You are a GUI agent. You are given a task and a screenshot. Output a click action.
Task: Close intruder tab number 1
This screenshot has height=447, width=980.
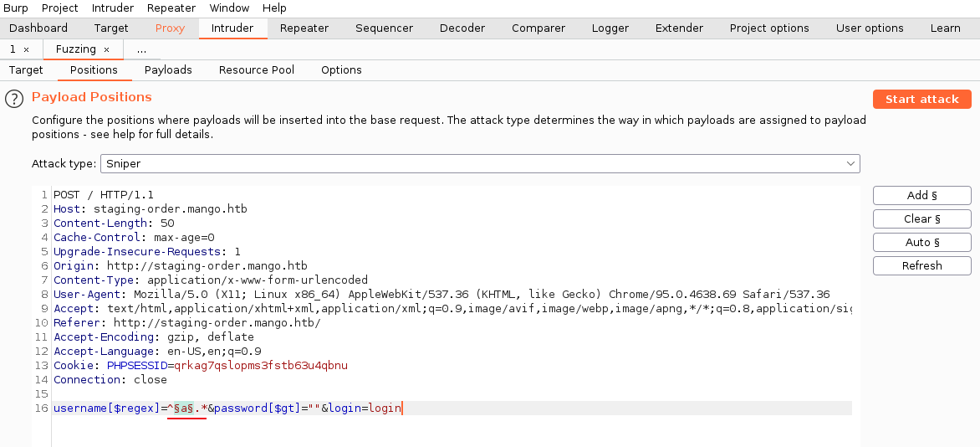click(26, 49)
